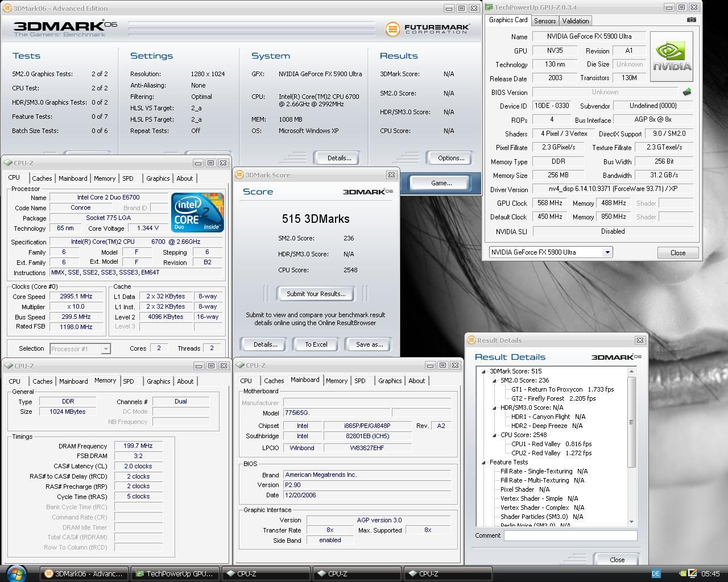Image resolution: width=728 pixels, height=582 pixels.
Task: Switch to the Sensors tab in GPU-Z
Action: (544, 20)
